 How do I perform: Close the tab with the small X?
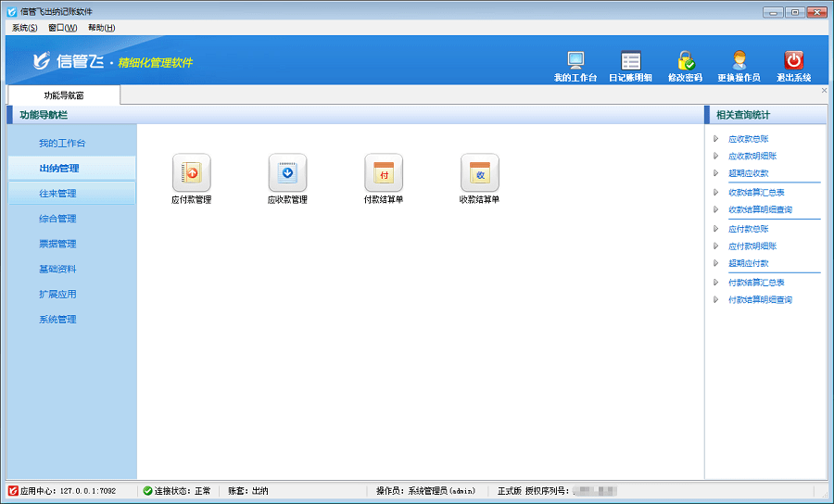pos(825,91)
